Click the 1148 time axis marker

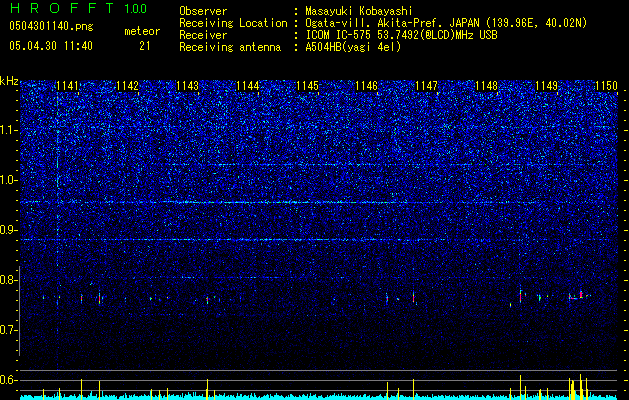487,86
